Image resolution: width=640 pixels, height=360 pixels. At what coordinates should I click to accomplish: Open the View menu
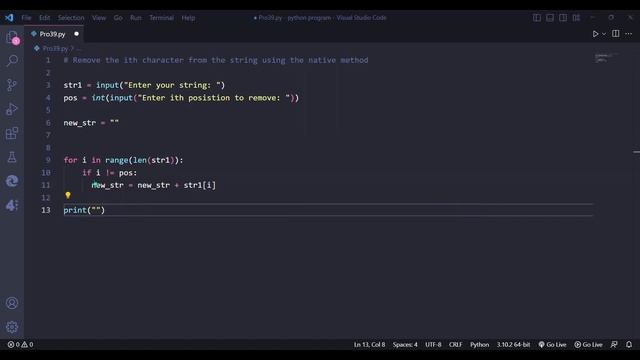click(99, 18)
